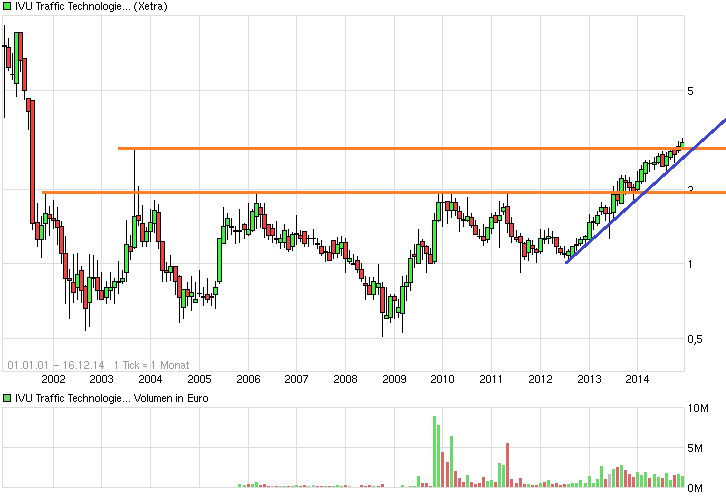Click the price axis label 1
The width and height of the screenshot is (726, 496).
pyautogui.click(x=690, y=264)
